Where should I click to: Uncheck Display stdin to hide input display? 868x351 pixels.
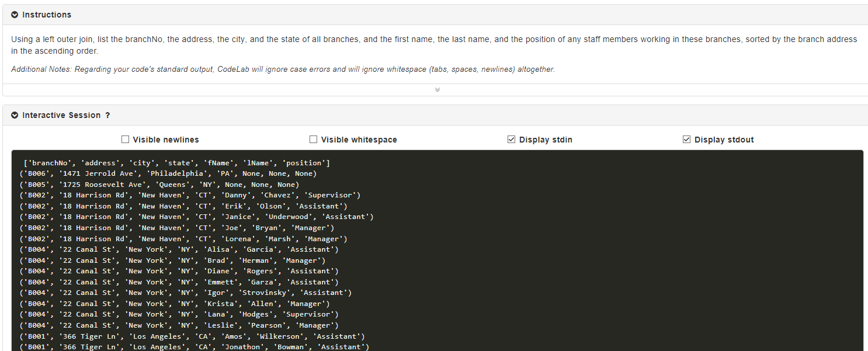click(x=511, y=139)
